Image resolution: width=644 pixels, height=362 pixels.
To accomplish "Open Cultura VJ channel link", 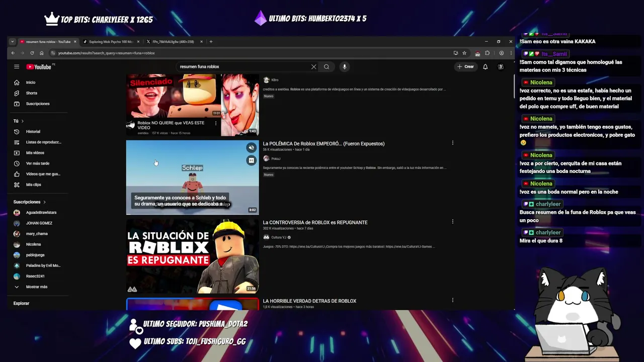I will click(279, 237).
